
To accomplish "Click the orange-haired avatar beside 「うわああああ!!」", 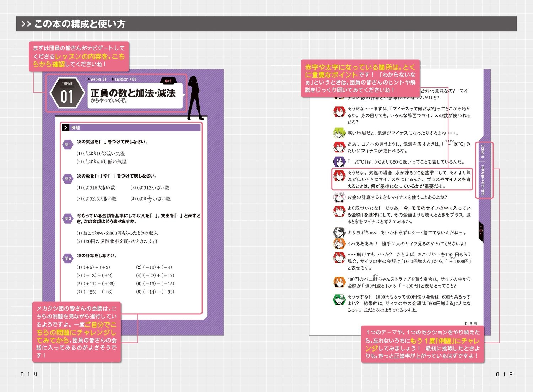I will pos(339,244).
